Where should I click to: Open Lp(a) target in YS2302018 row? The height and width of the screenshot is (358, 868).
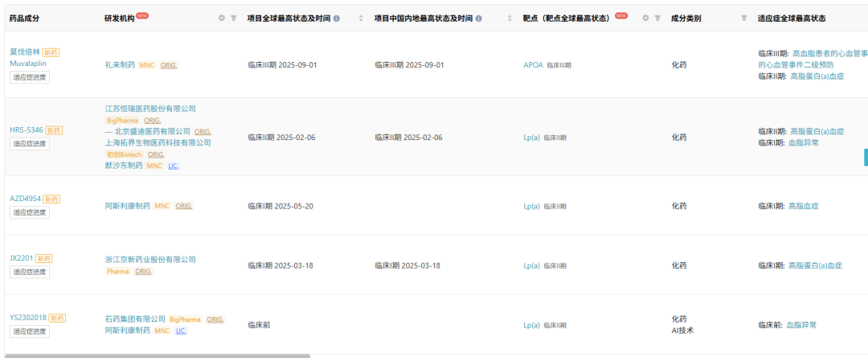click(x=531, y=325)
